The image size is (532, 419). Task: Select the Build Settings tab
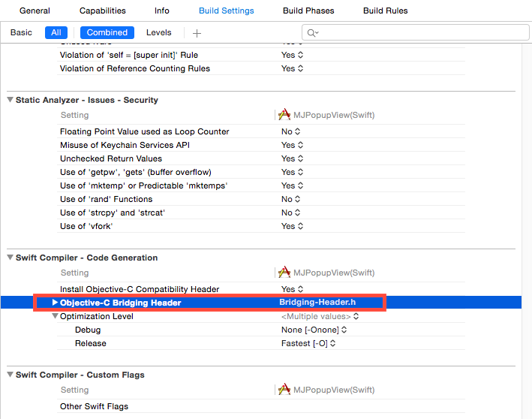227,11
